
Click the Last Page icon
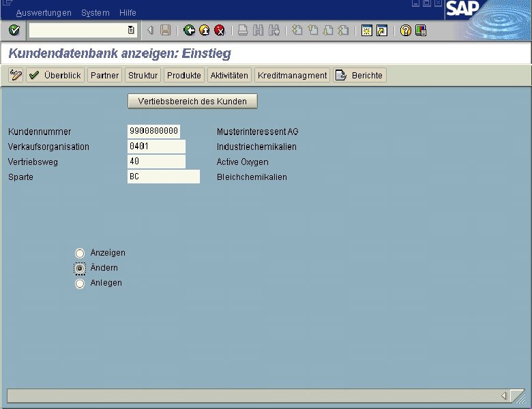coord(344,31)
